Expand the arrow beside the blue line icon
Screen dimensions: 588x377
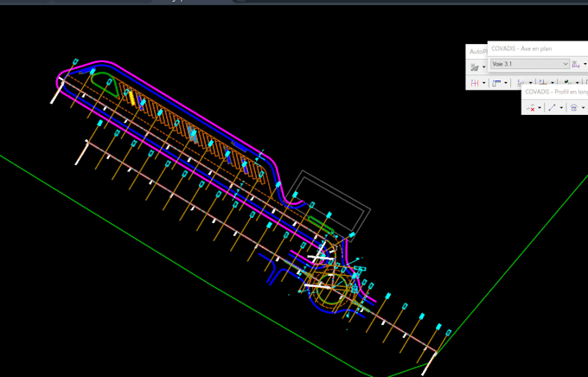(561, 108)
